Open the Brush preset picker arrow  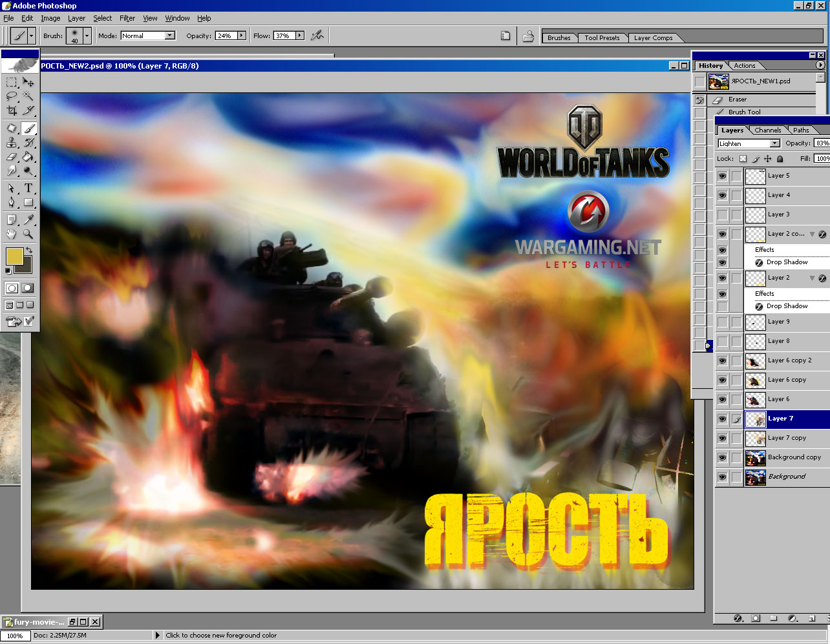[87, 36]
